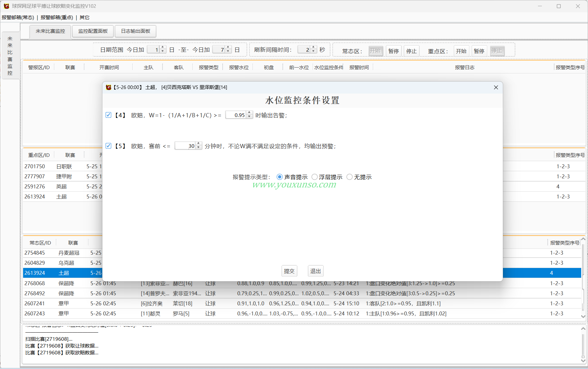
Task: Increase the end day offset spinner
Action: 228,48
